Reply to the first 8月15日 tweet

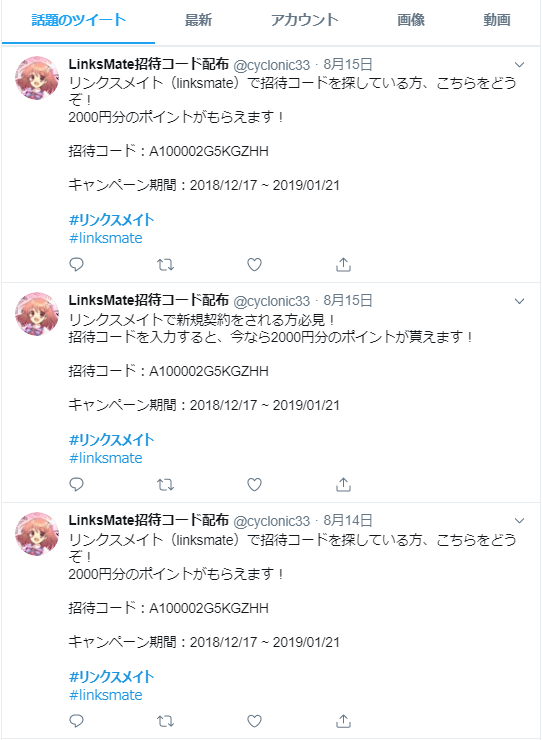pyautogui.click(x=76, y=265)
